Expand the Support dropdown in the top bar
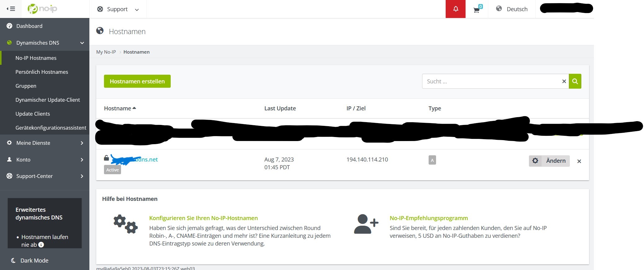Viewport: 644px width, 270px height. 118,9
